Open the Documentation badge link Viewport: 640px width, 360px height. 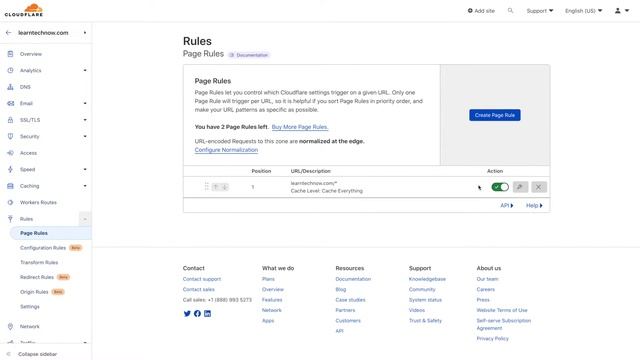(x=249, y=55)
